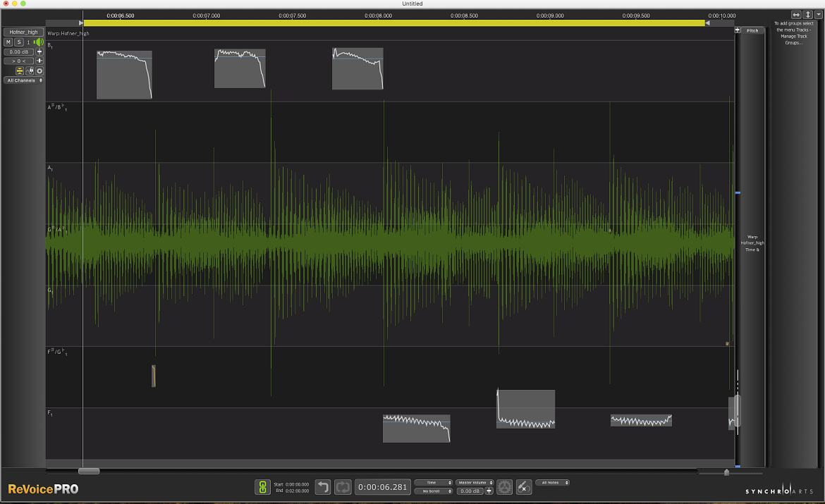Mute the Hofner_high track with M

tap(8, 42)
